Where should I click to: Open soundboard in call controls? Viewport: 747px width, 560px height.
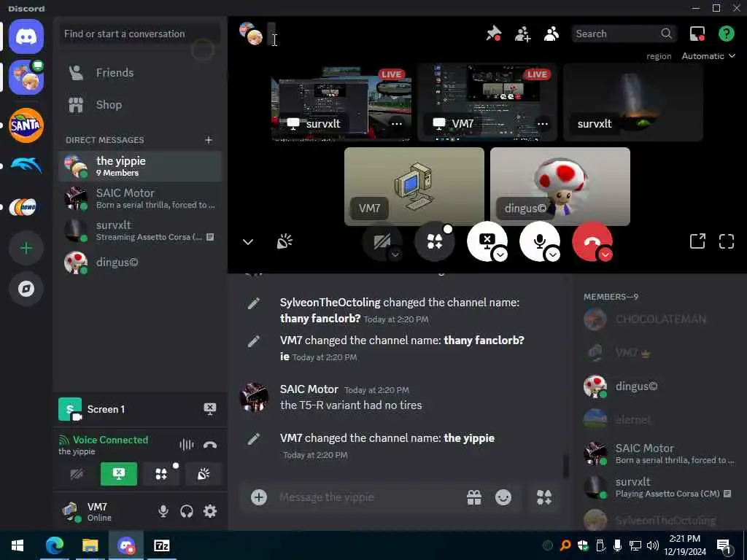point(285,242)
